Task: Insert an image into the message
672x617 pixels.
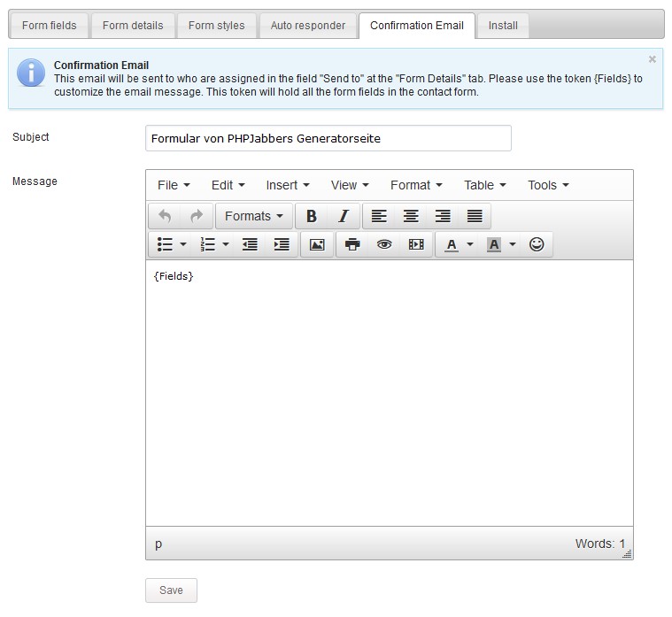Action: click(317, 244)
